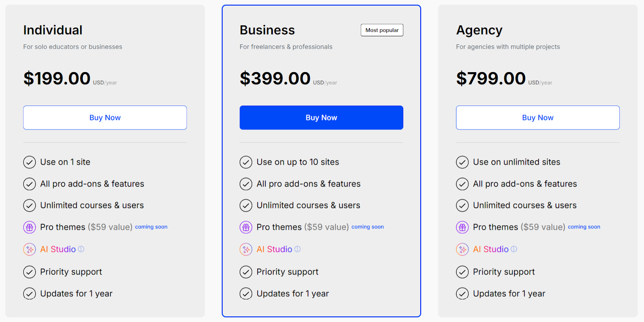Screen dimensions: 644x322
Task: Click Buy Now for the Individual plan
Action: [105, 117]
